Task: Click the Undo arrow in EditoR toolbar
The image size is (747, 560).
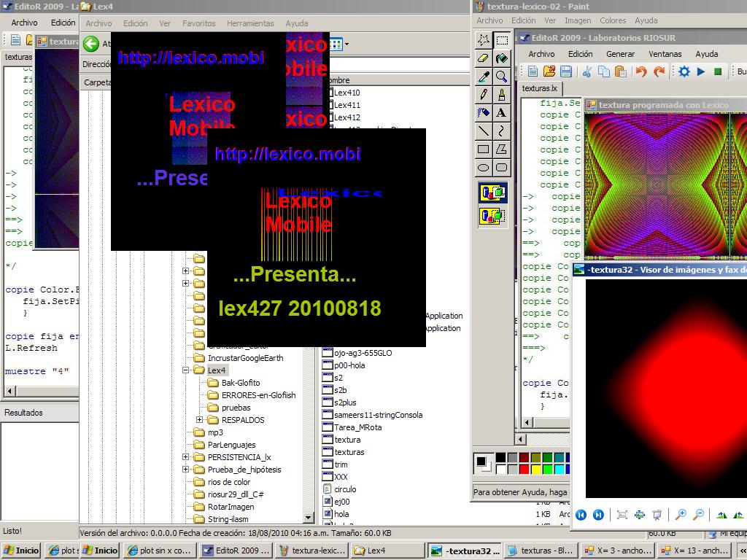Action: (x=641, y=71)
